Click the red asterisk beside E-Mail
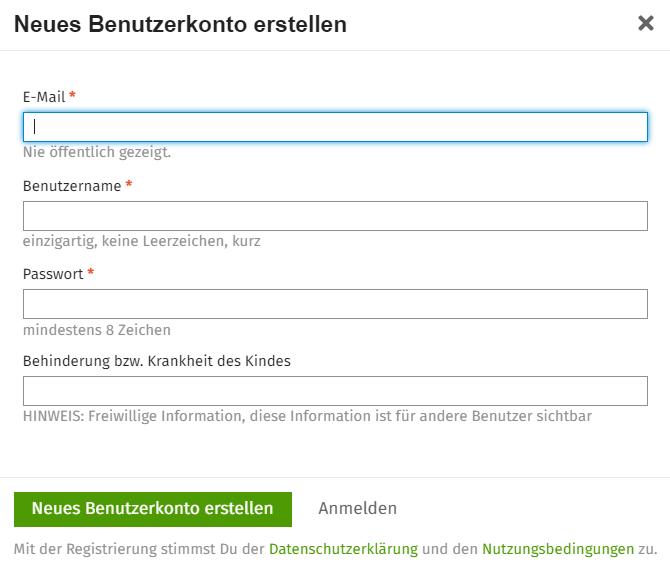 73,94
